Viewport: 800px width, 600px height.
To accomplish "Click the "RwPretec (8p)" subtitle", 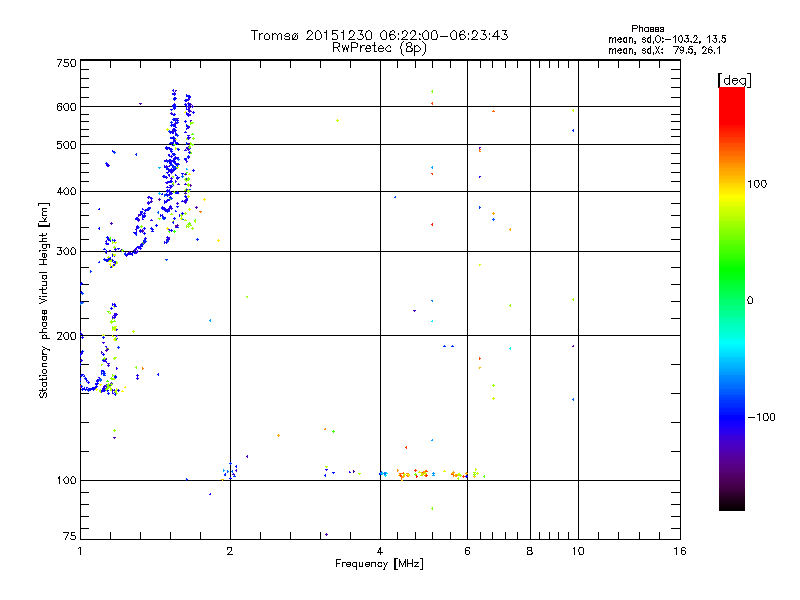I will 379,48.
